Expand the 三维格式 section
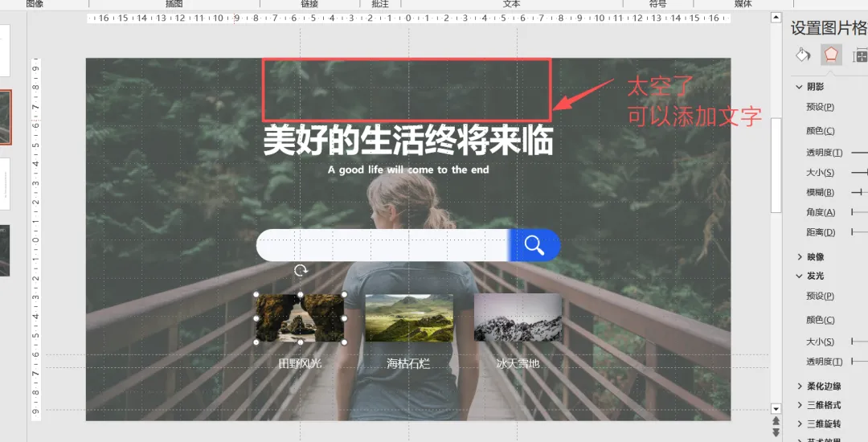The height and width of the screenshot is (442, 868). 800,405
